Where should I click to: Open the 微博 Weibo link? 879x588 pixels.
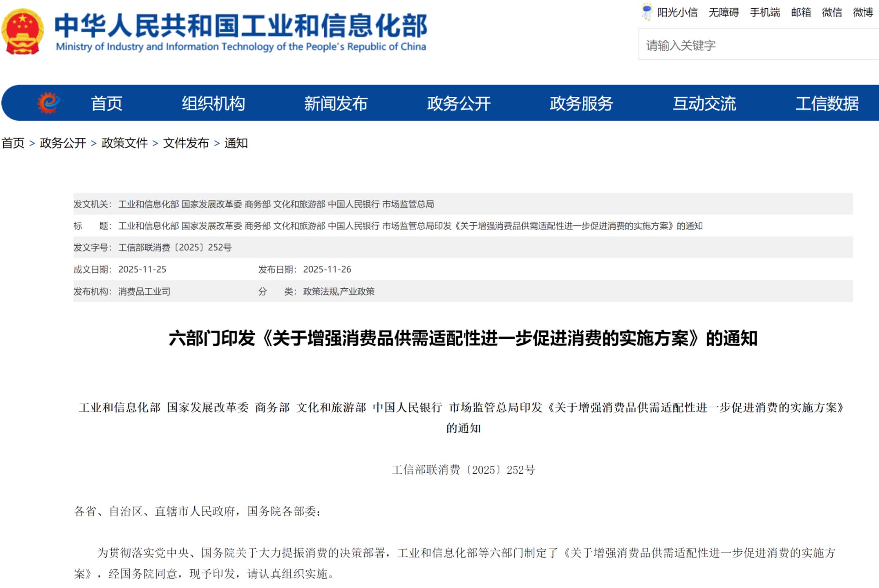(x=863, y=12)
